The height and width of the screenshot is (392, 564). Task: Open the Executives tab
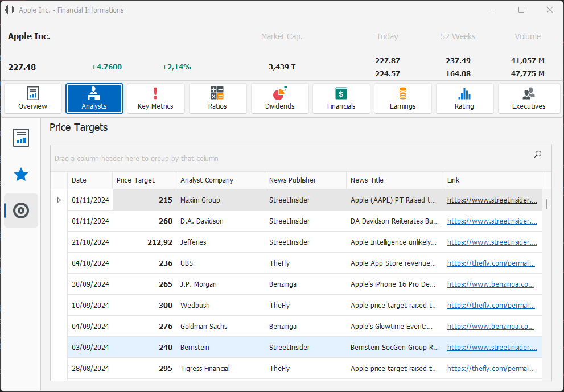[529, 98]
